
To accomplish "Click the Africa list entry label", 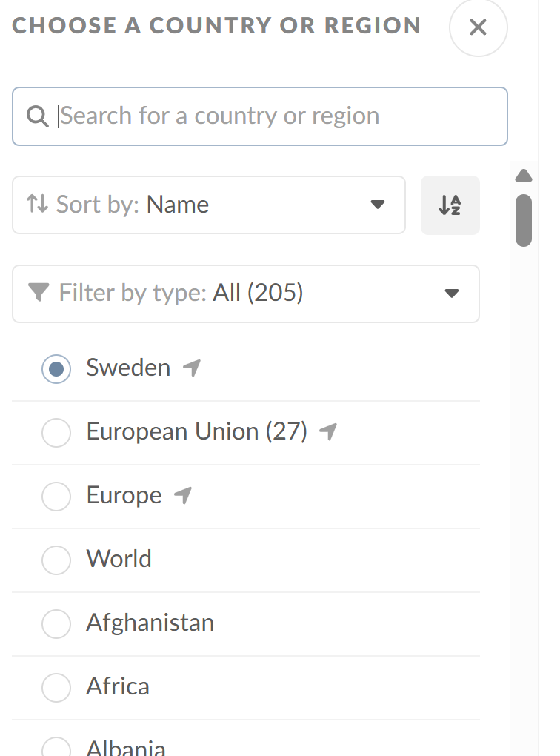I will pos(118,686).
